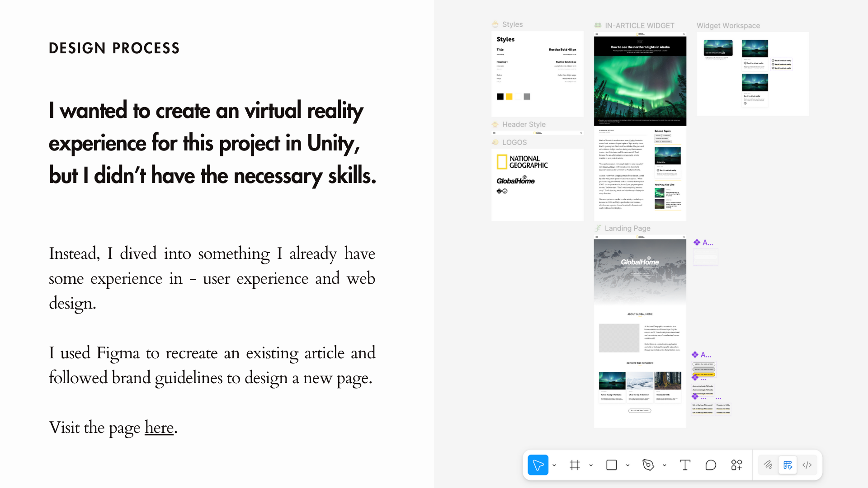The image size is (868, 488).
Task: Switch to Design mode
Action: [788, 465]
